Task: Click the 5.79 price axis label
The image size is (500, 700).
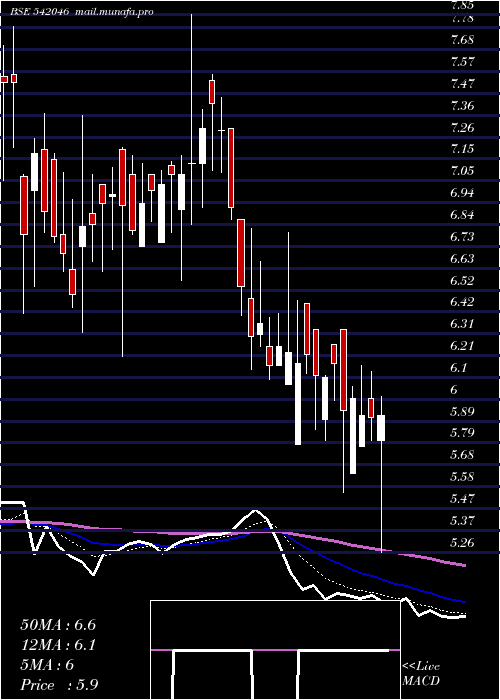Action: [x=462, y=433]
